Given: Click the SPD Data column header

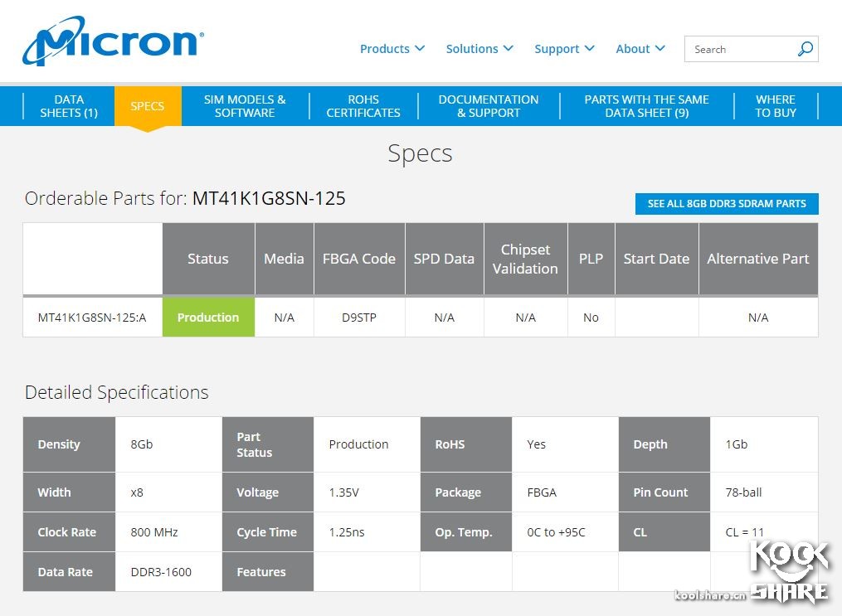Looking at the screenshot, I should click(444, 259).
